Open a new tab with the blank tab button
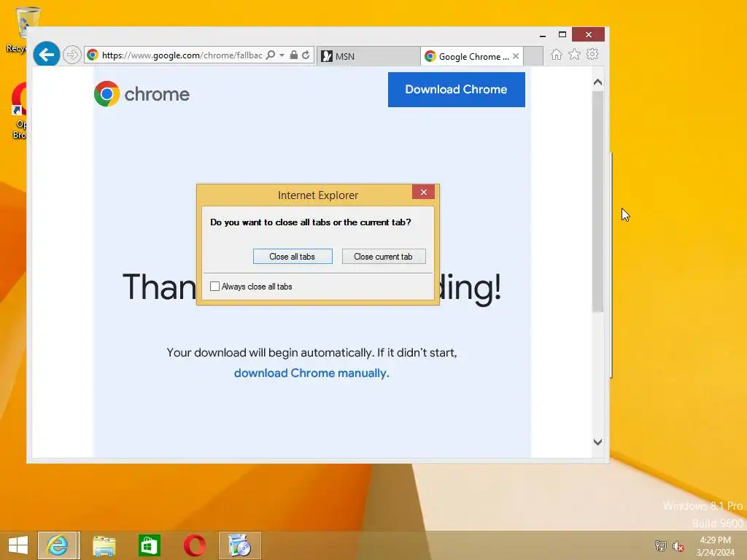This screenshot has height=560, width=747. (533, 56)
